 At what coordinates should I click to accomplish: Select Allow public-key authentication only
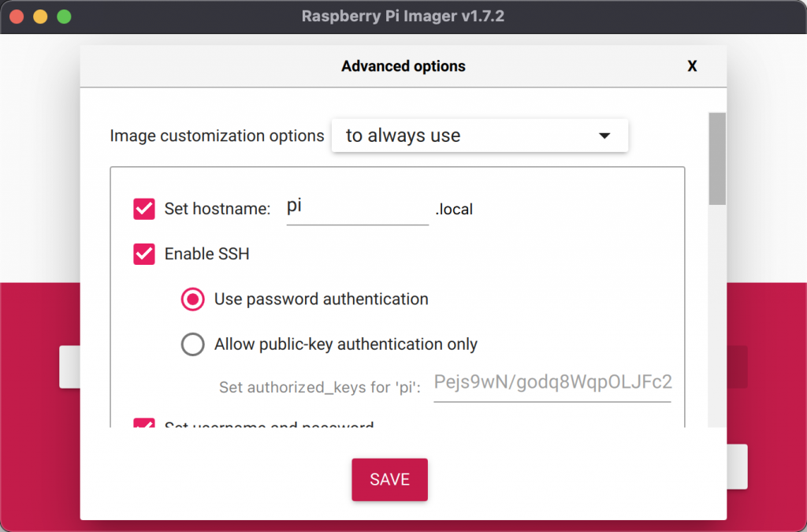(x=193, y=344)
